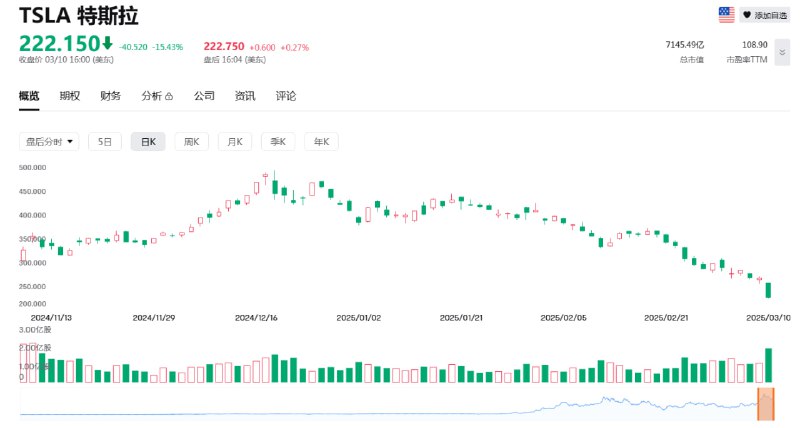The height and width of the screenshot is (428, 800).
Task: Switch to the 期权 options tab
Action: [70, 96]
